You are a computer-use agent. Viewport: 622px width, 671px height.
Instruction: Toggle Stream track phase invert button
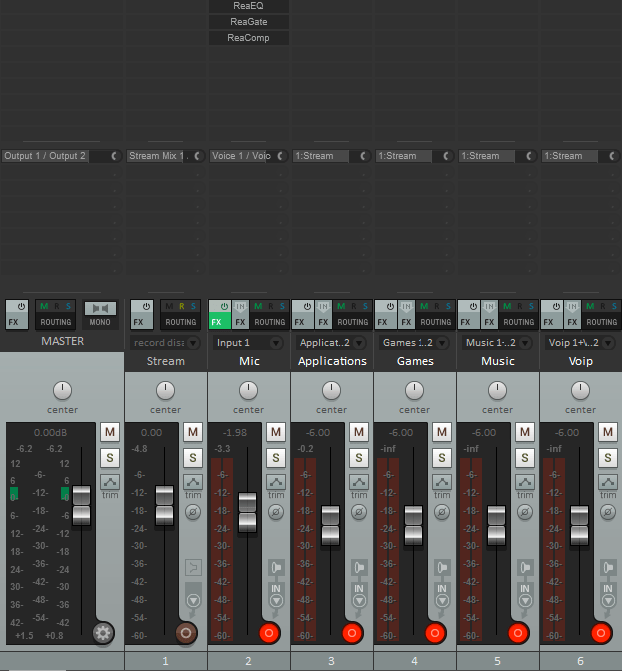(193, 512)
